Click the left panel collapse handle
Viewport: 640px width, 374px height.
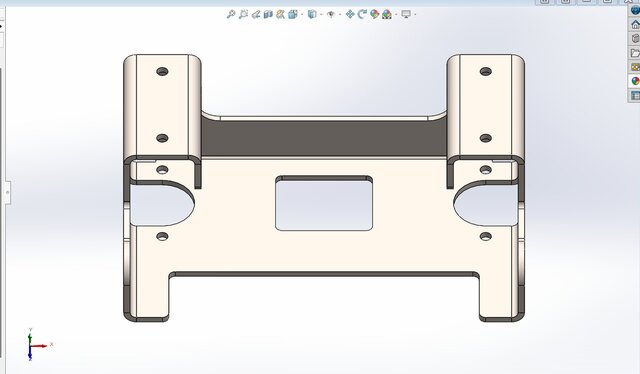[x=7, y=192]
